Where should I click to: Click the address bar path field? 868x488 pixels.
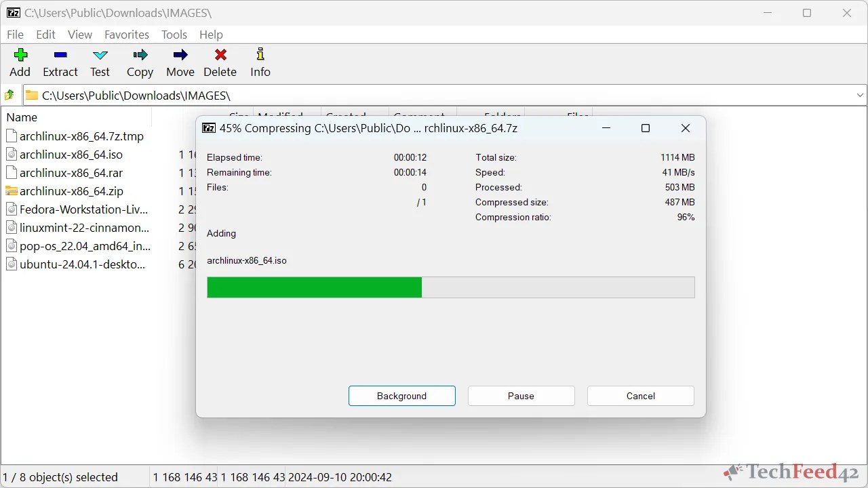tap(445, 96)
